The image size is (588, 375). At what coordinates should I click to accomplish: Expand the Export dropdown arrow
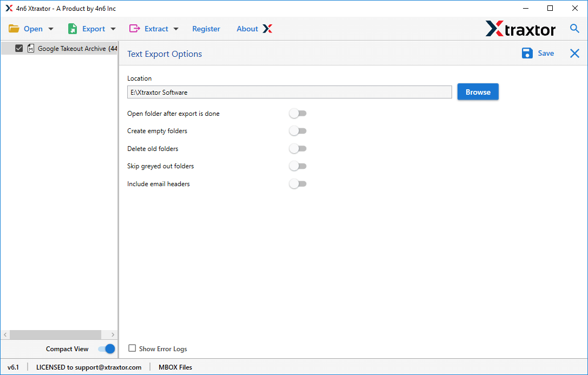[x=113, y=29]
